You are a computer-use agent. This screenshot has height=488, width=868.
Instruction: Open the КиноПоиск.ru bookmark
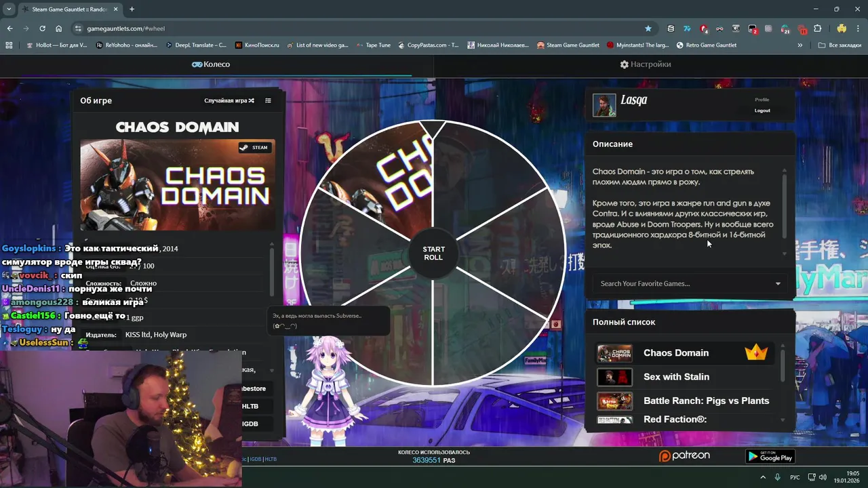(x=258, y=45)
